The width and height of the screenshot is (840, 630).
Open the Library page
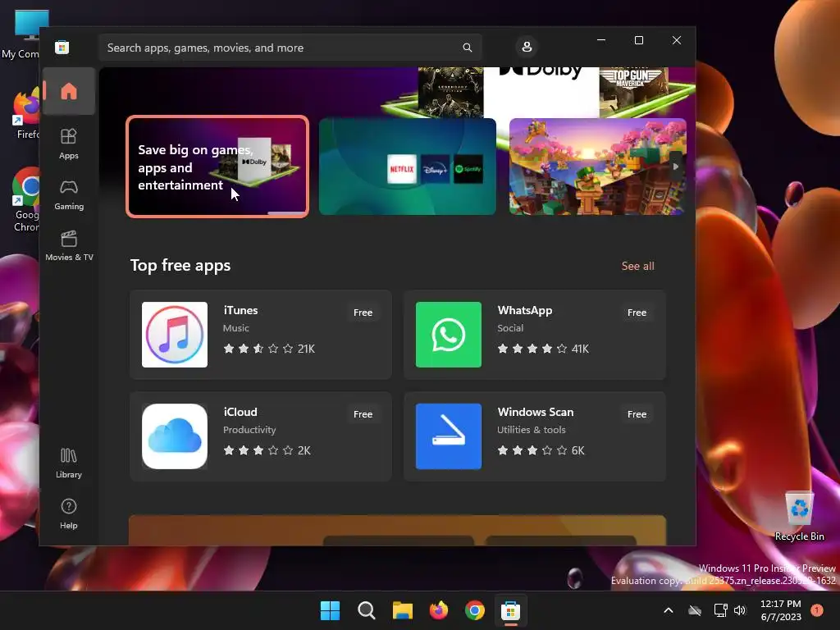click(69, 463)
